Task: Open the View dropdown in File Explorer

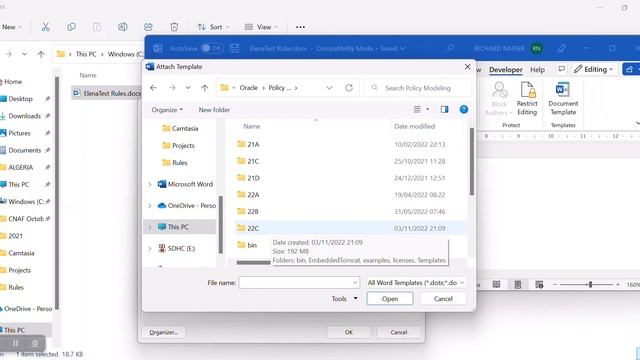Action: pos(261,27)
